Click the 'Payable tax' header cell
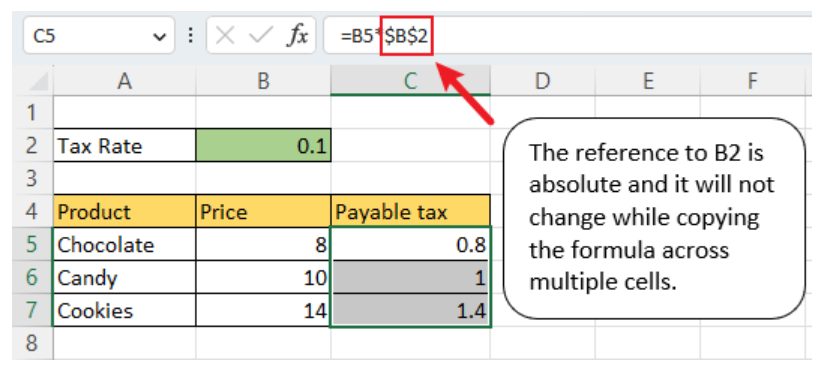 pyautogui.click(x=410, y=211)
